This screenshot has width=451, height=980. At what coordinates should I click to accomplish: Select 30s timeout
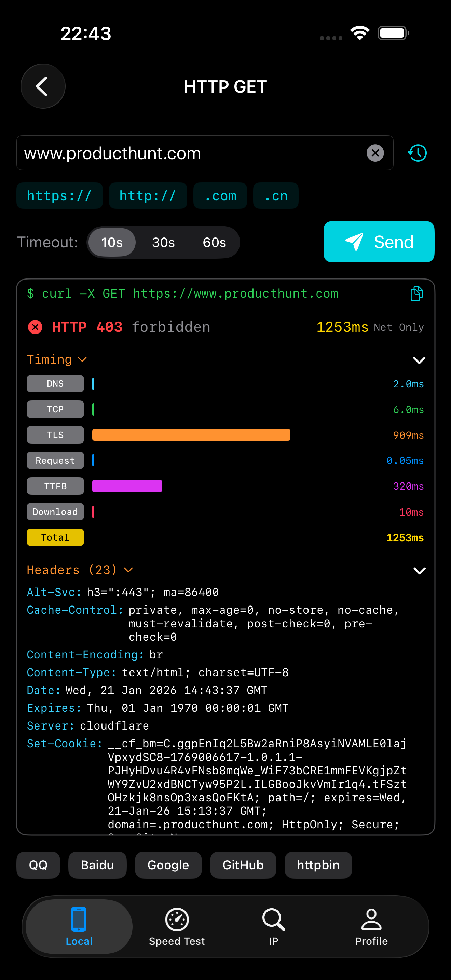(163, 242)
